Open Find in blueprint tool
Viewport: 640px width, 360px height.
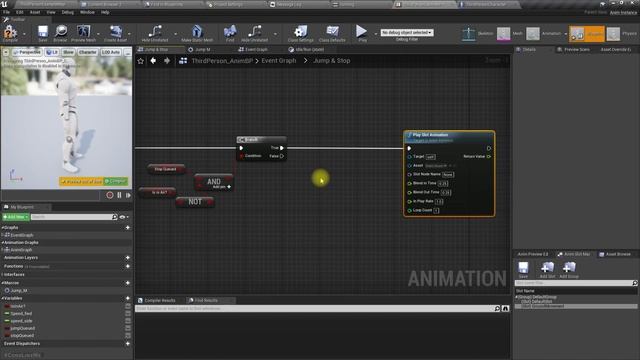230,32
